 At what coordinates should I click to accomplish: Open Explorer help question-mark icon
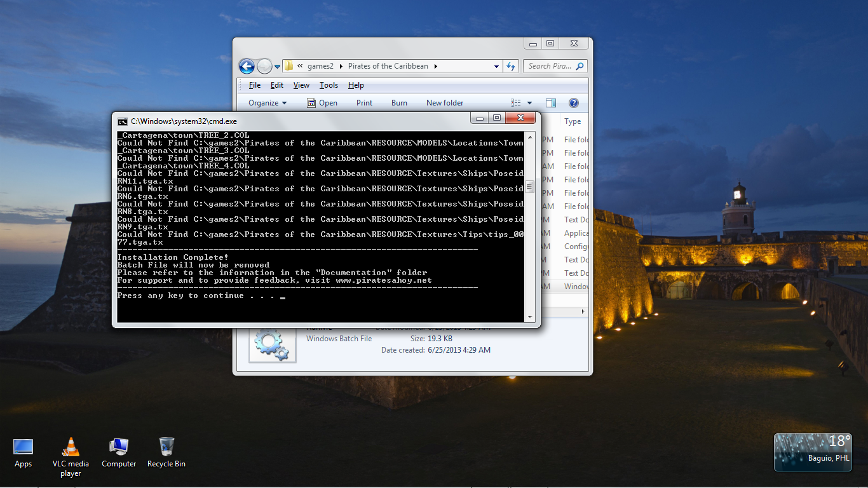573,103
